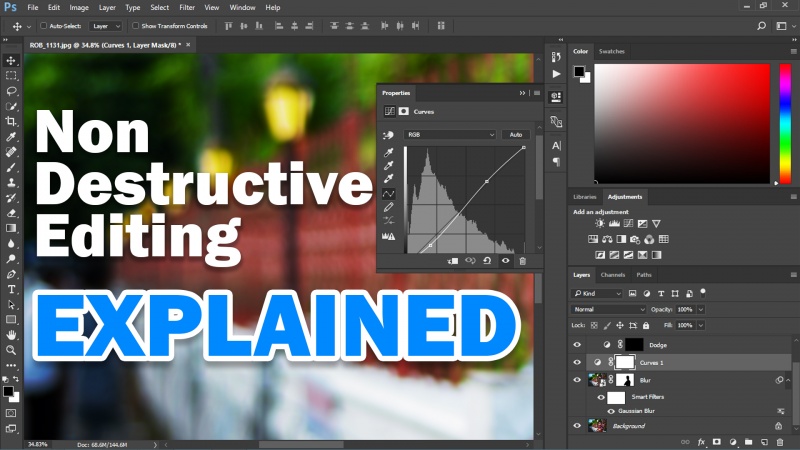Choose draw-curve pencil mode in Curves
The height and width of the screenshot is (450, 800).
(x=389, y=207)
